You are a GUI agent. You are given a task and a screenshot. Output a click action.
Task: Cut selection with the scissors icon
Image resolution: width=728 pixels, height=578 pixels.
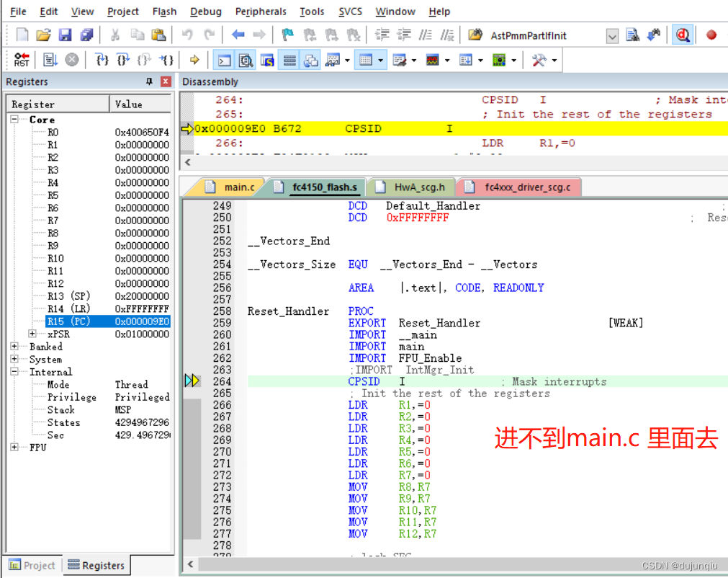pos(115,35)
